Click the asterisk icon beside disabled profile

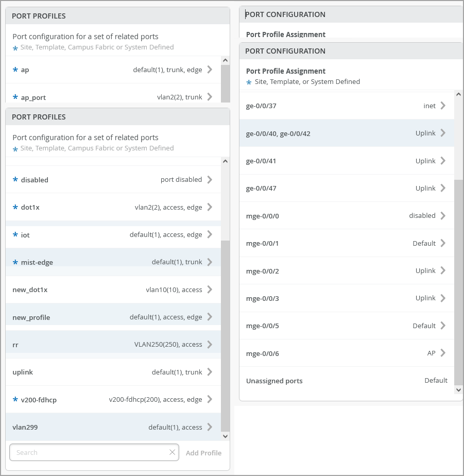(x=15, y=180)
